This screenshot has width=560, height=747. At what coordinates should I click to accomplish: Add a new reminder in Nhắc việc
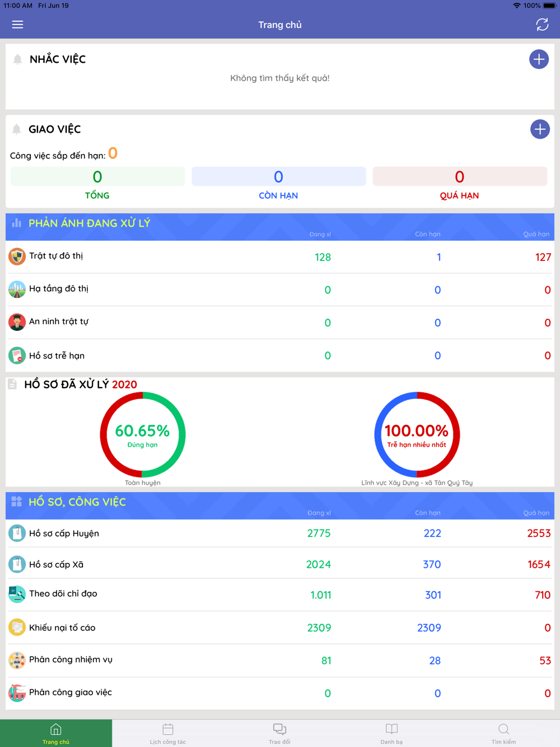(x=539, y=59)
